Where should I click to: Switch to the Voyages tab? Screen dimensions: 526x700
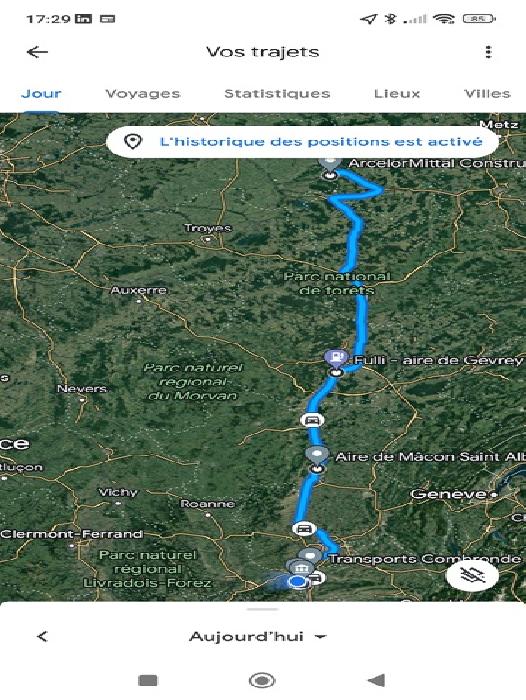(143, 94)
